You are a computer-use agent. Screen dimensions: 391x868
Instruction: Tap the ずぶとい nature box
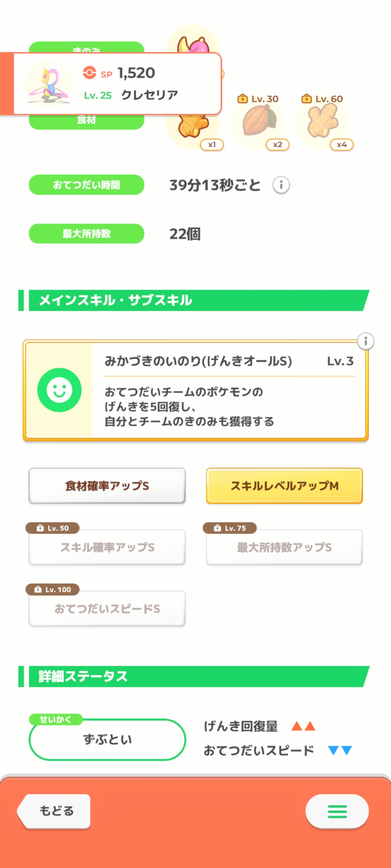(x=107, y=740)
